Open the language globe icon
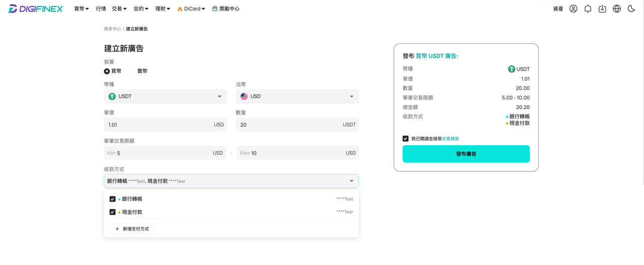Viewport: 644px width, 265px height. point(617,9)
